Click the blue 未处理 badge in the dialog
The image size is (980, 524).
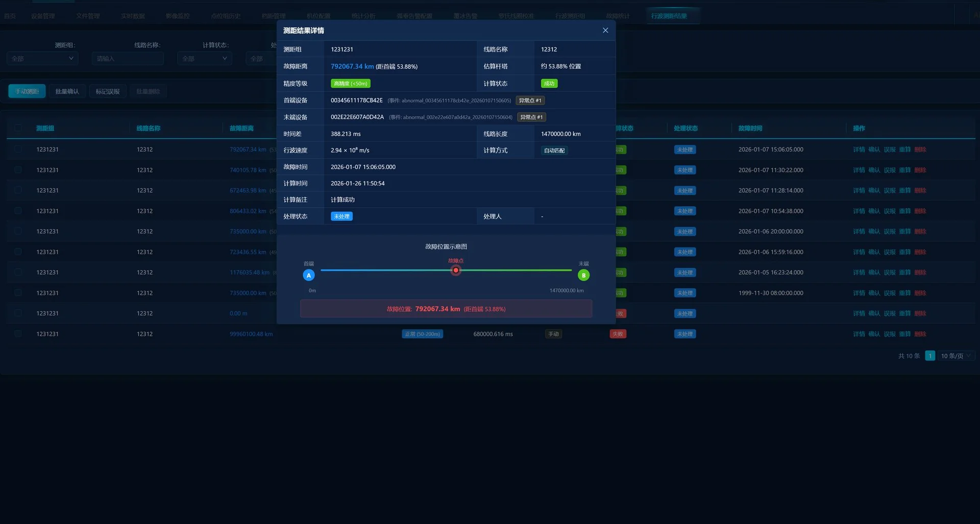pyautogui.click(x=341, y=216)
